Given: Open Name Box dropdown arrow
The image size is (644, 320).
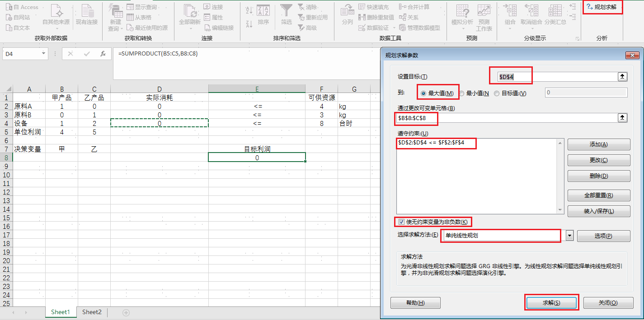Looking at the screenshot, I should point(44,54).
